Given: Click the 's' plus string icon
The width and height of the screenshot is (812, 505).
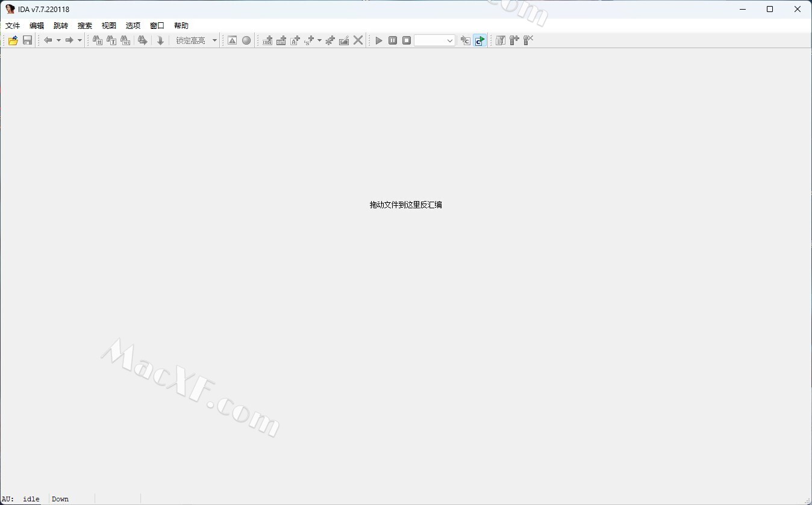Looking at the screenshot, I should 310,40.
